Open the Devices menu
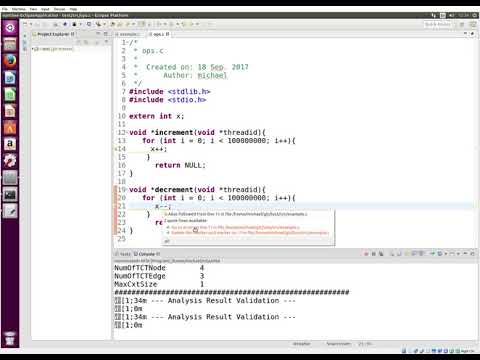Image resolution: width=480 pixels, height=360 pixels. [x=60, y=9]
